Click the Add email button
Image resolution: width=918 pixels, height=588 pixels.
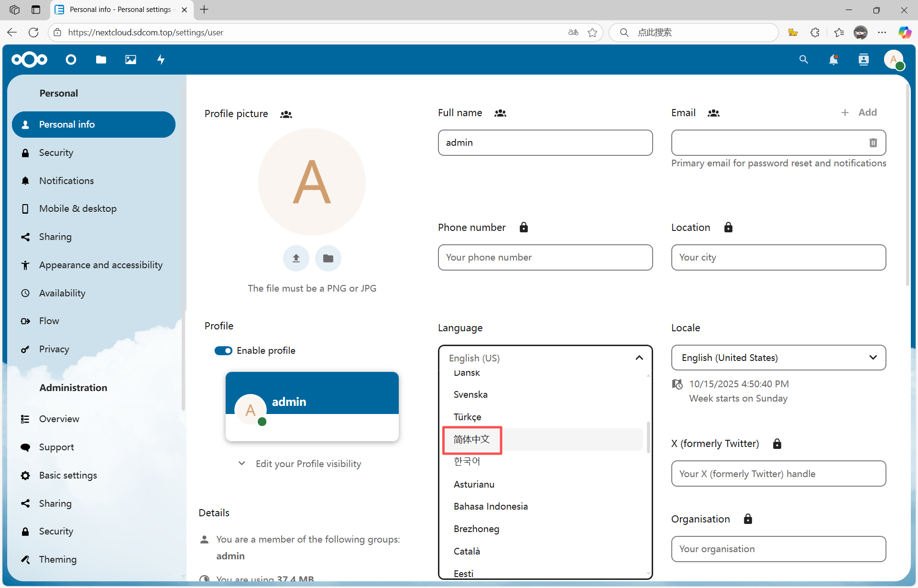(x=859, y=112)
